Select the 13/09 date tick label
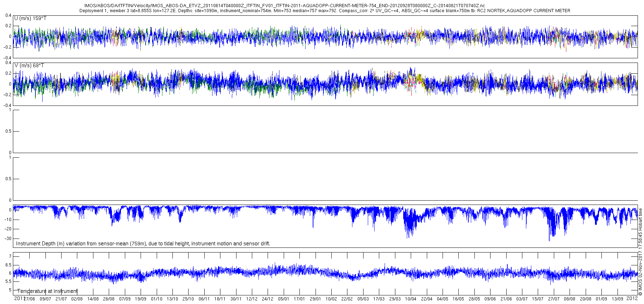 click(617, 299)
